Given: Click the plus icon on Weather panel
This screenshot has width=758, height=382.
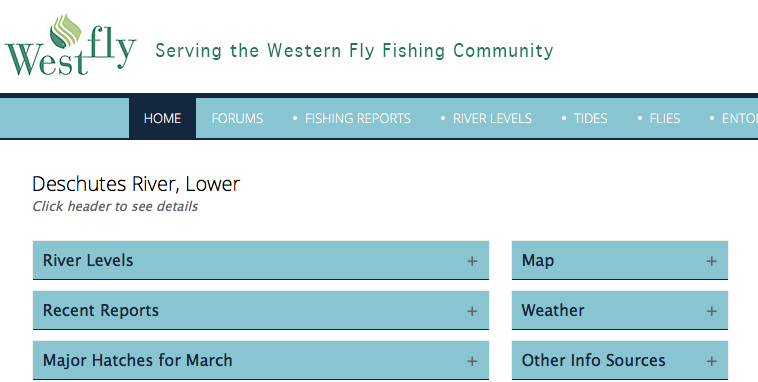Looking at the screenshot, I should pos(712,311).
